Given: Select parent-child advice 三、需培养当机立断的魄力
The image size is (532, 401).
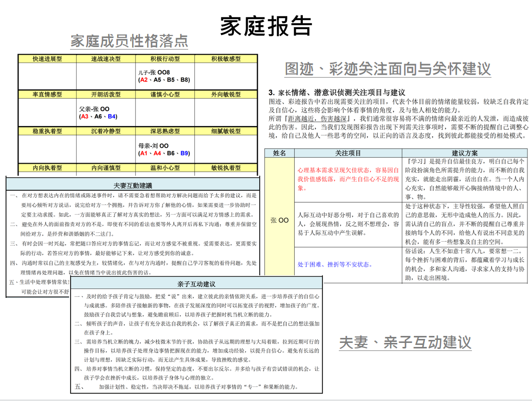Looking at the screenshot, I should tap(197, 350).
